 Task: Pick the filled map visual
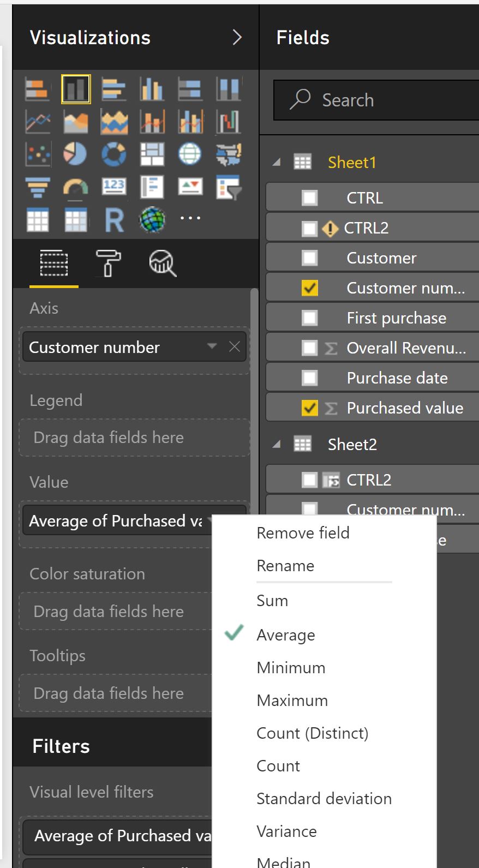228,154
